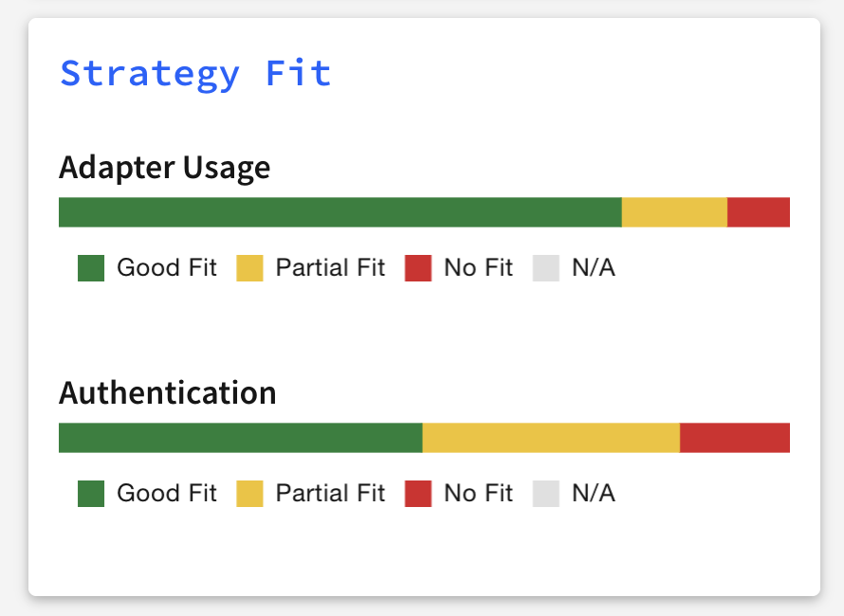The height and width of the screenshot is (616, 844).
Task: Toggle the yellow Partial Fit swatch under Authentication
Action: point(249,494)
